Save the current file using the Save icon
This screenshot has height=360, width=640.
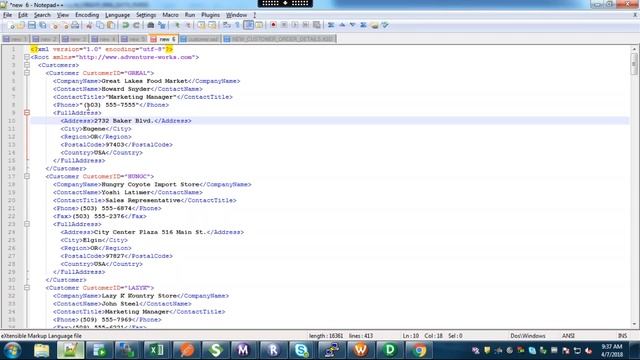31,25
